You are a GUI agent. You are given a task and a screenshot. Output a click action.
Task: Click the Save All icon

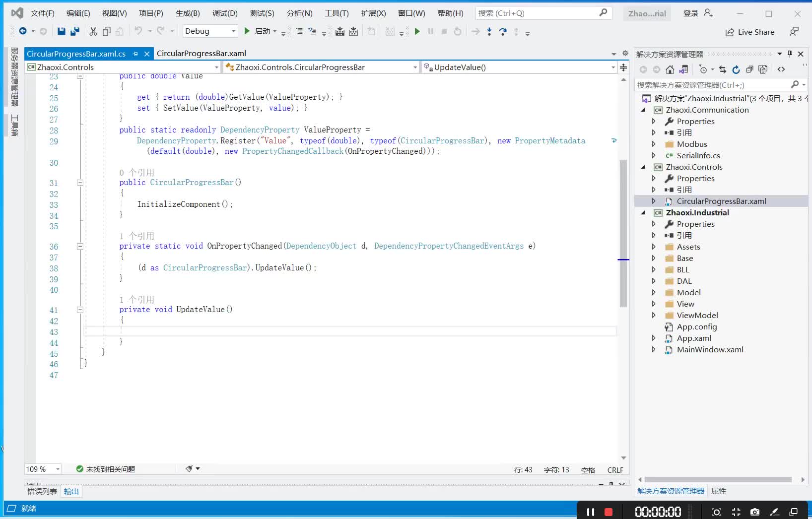(75, 31)
